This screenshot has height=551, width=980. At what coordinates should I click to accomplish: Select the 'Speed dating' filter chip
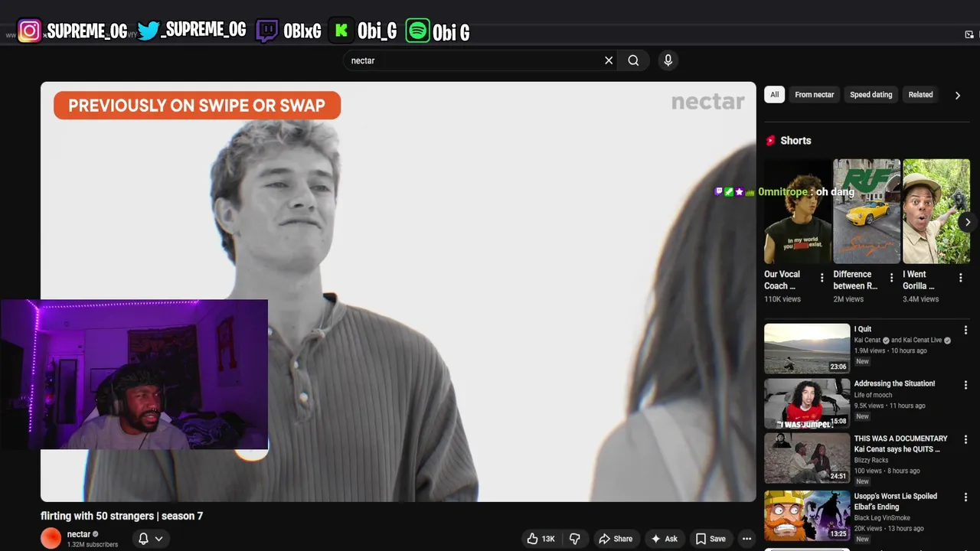point(871,95)
